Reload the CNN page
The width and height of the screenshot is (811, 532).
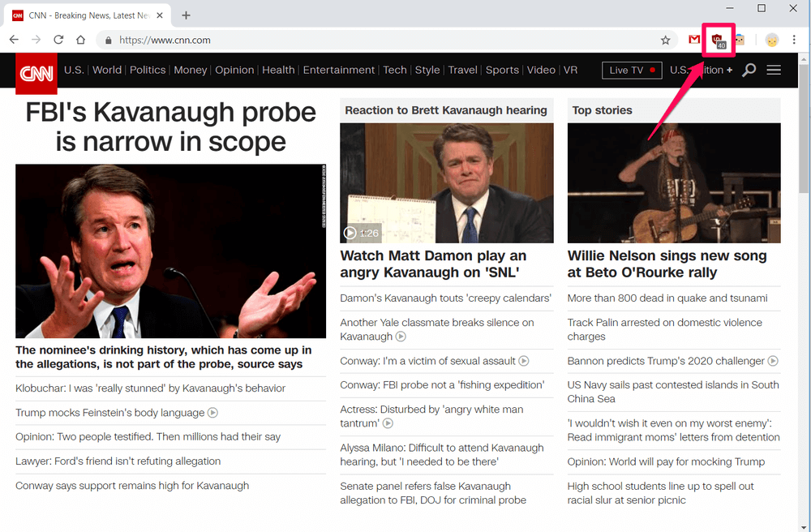[x=58, y=40]
